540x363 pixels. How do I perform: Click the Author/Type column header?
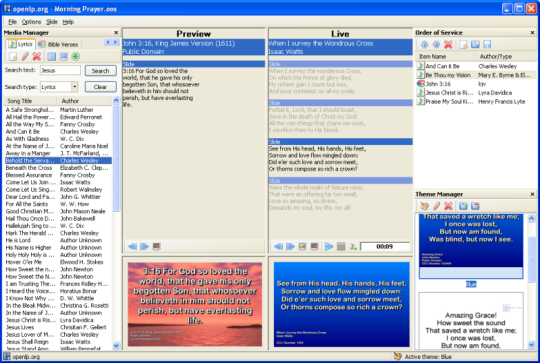[506, 56]
